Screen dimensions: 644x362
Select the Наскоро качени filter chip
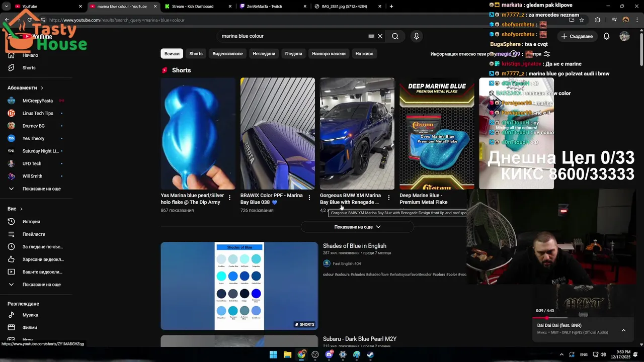(x=329, y=54)
